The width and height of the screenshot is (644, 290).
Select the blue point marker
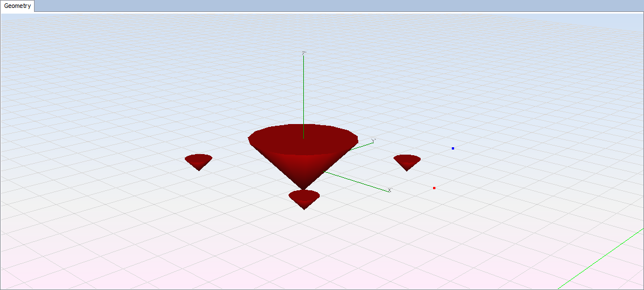(x=453, y=148)
